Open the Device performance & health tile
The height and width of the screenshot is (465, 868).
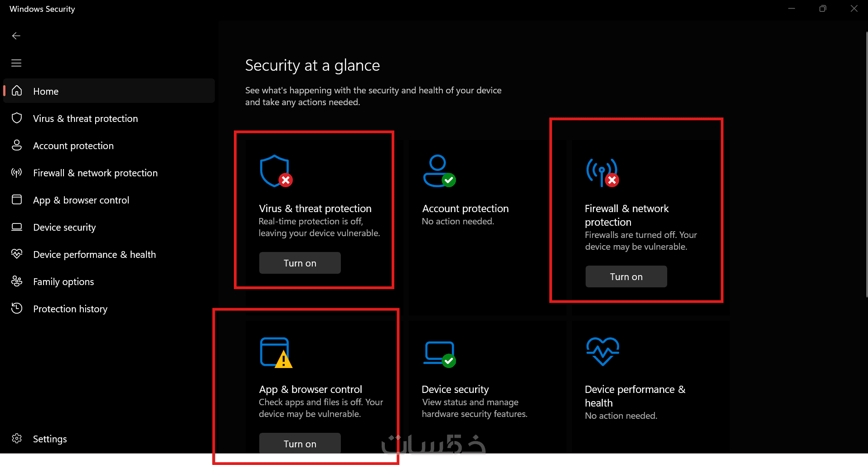(635, 396)
